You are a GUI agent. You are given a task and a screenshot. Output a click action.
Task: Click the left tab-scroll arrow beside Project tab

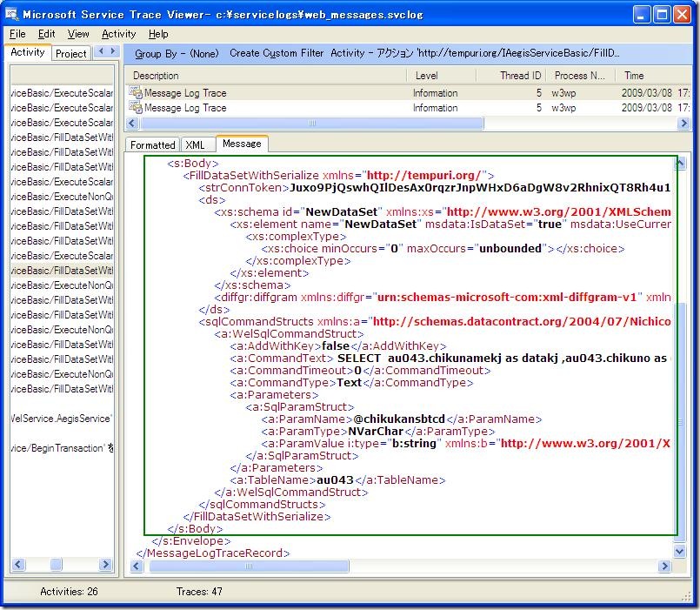coord(102,51)
